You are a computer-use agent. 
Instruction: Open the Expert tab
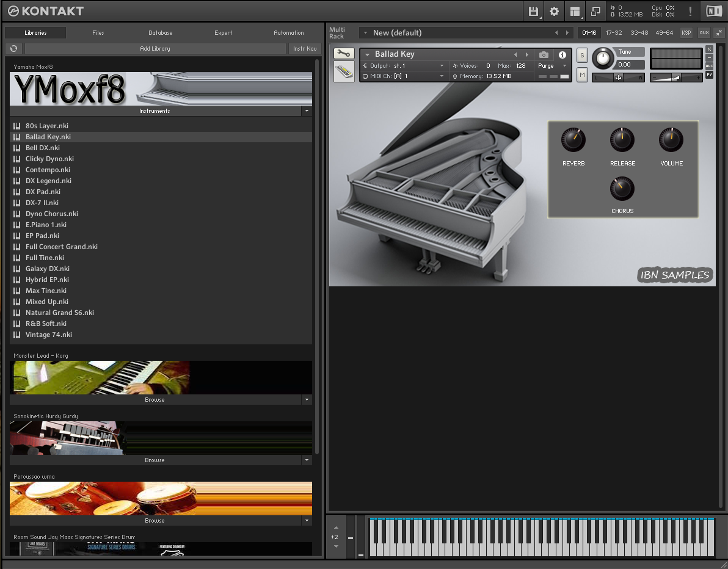224,33
